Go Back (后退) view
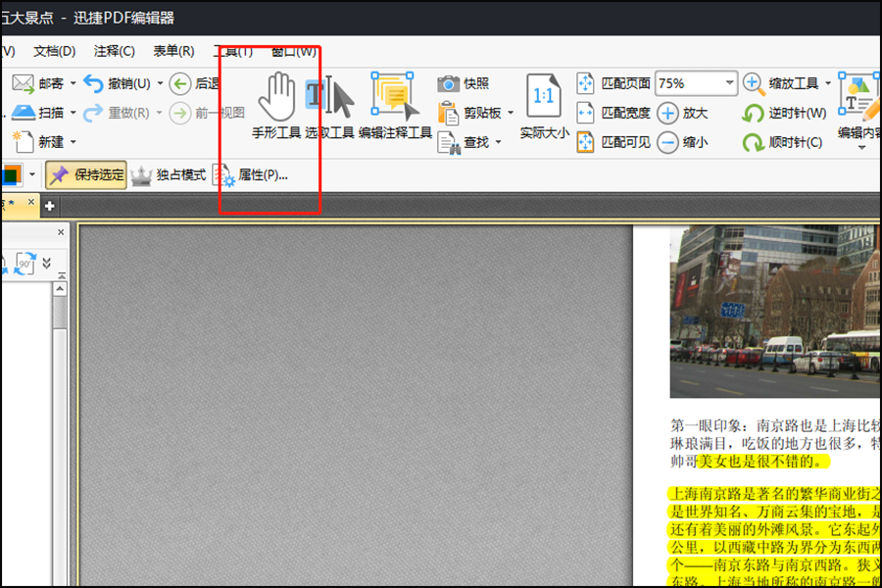Image resolution: width=882 pixels, height=588 pixels. (195, 84)
